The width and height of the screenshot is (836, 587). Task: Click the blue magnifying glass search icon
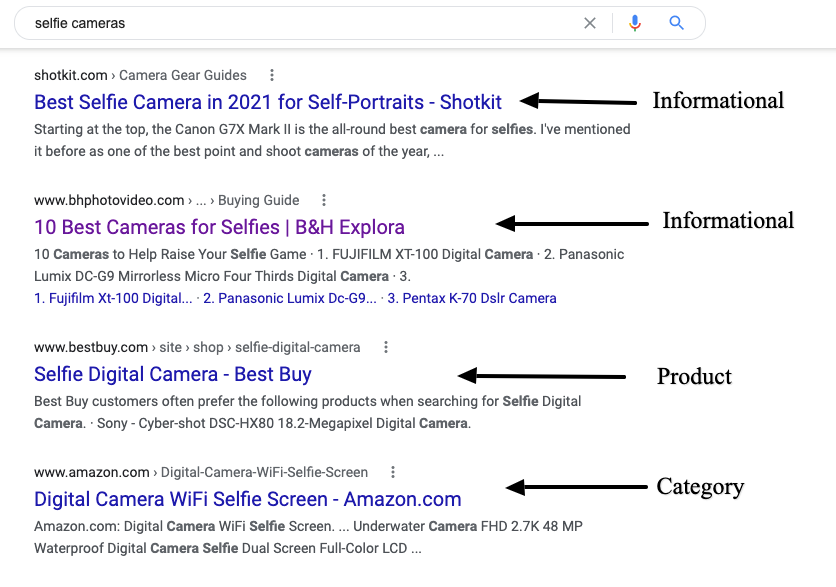(x=676, y=22)
